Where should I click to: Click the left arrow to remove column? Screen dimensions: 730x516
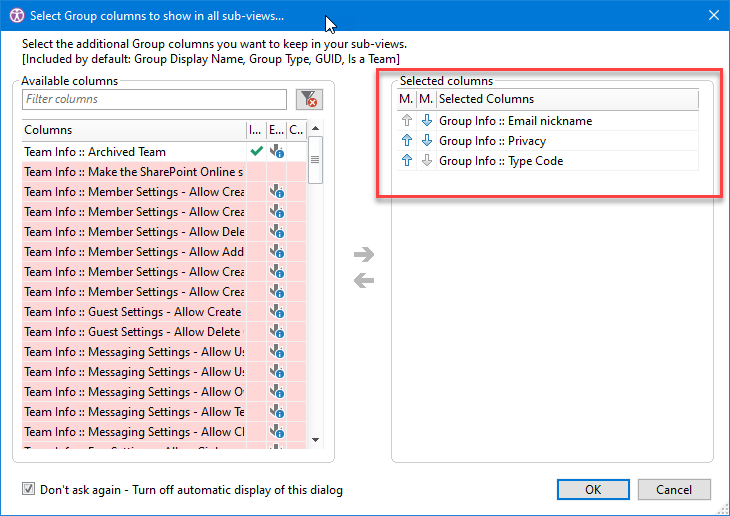coord(364,280)
